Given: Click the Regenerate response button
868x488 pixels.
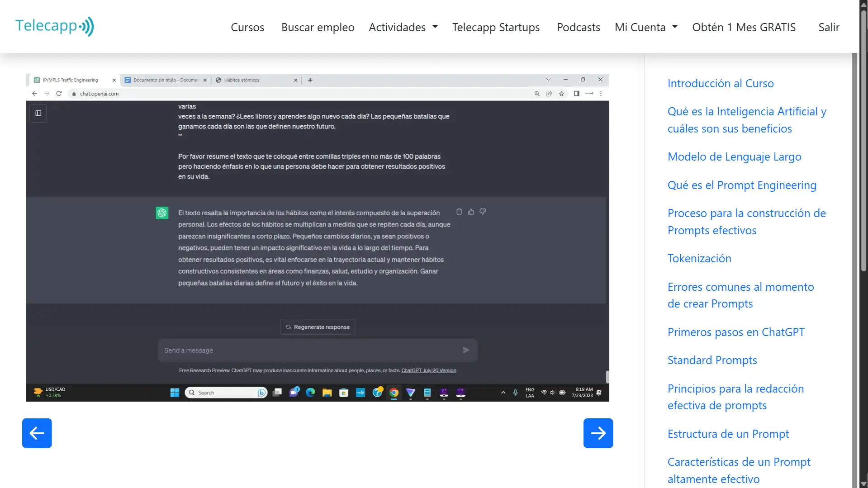Looking at the screenshot, I should 318,327.
